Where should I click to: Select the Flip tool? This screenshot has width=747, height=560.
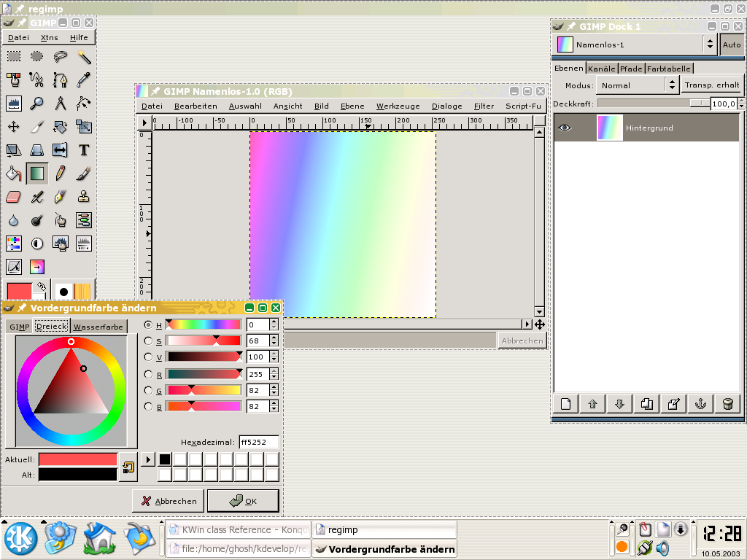pos(60,150)
